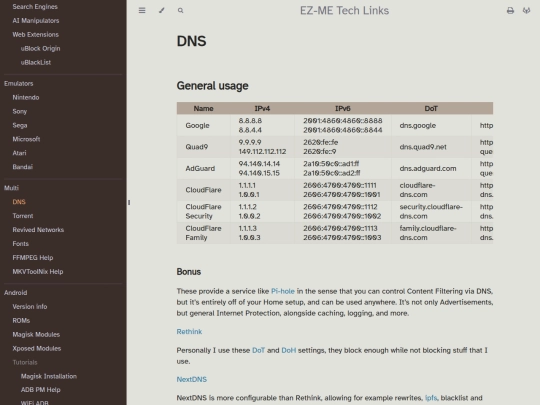Click the DoT column header

pos(431,108)
